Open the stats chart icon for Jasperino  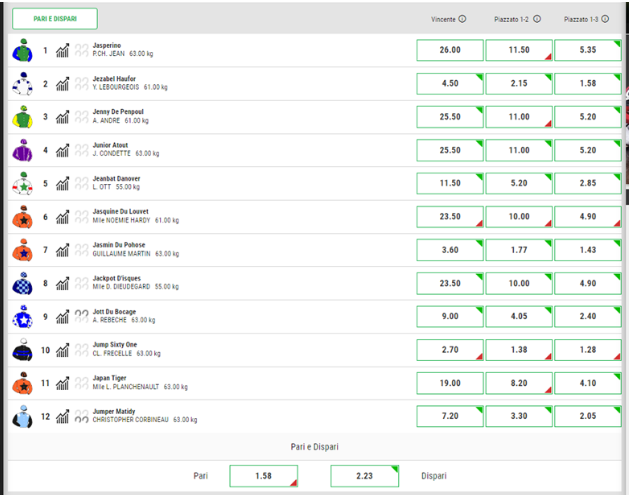pyautogui.click(x=63, y=51)
